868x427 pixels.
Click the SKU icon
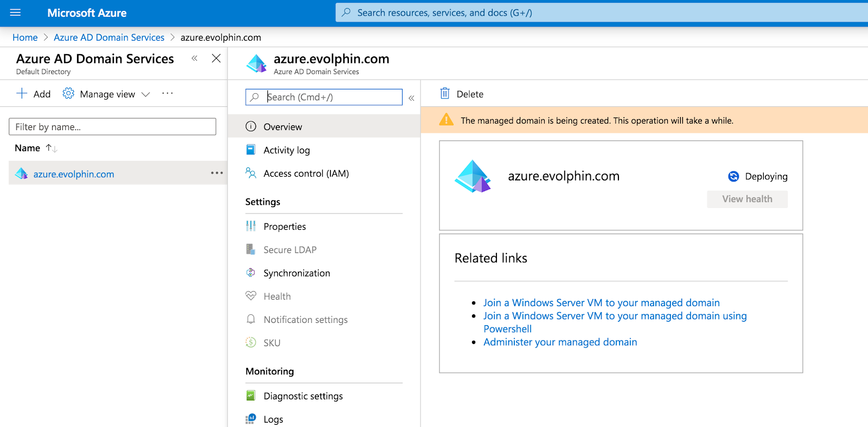[251, 342]
